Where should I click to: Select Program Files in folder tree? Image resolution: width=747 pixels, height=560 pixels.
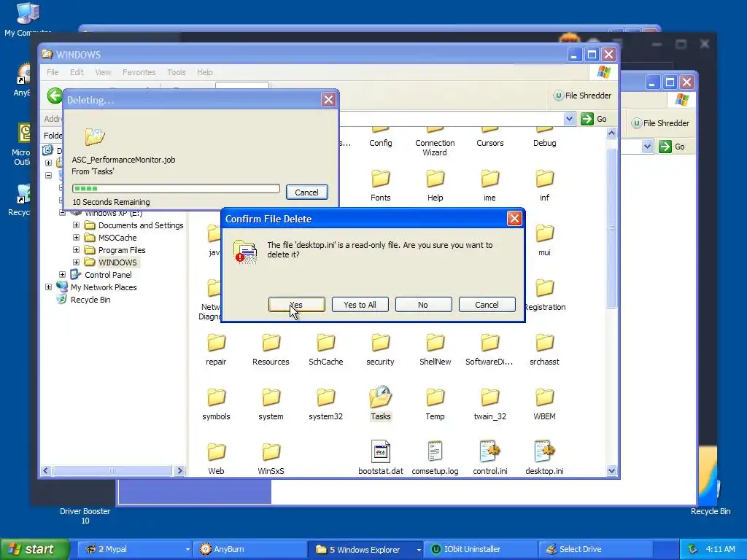coord(122,250)
